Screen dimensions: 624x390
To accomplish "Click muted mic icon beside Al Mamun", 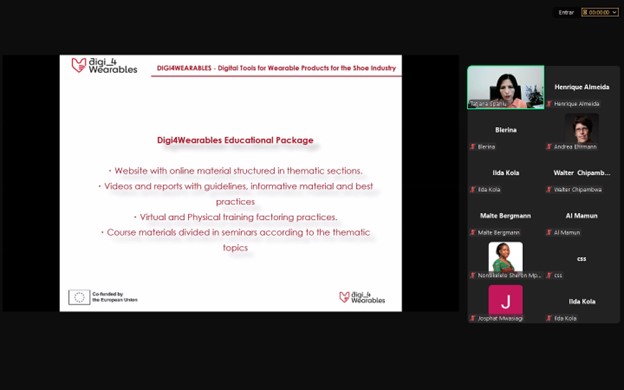I will [549, 232].
